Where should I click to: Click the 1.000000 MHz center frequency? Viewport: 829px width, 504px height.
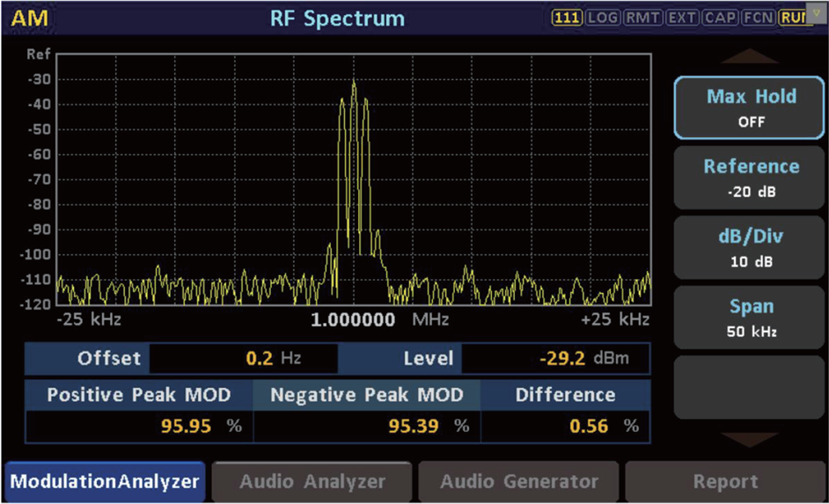pyautogui.click(x=379, y=319)
